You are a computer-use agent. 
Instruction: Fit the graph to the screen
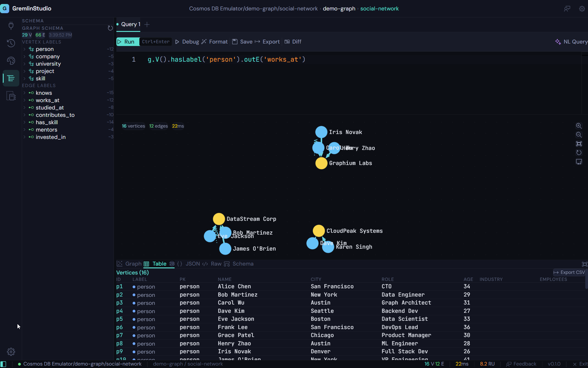pos(579,144)
